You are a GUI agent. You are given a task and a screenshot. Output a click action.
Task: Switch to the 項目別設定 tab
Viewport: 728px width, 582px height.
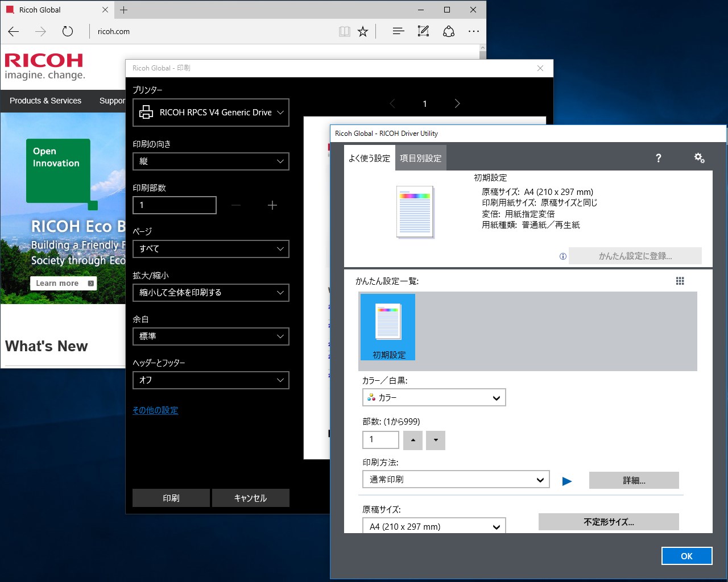pos(421,158)
